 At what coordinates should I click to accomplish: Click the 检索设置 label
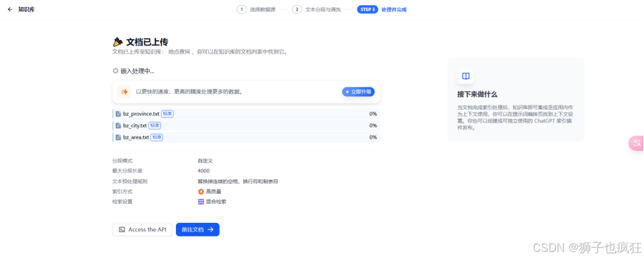(x=123, y=201)
